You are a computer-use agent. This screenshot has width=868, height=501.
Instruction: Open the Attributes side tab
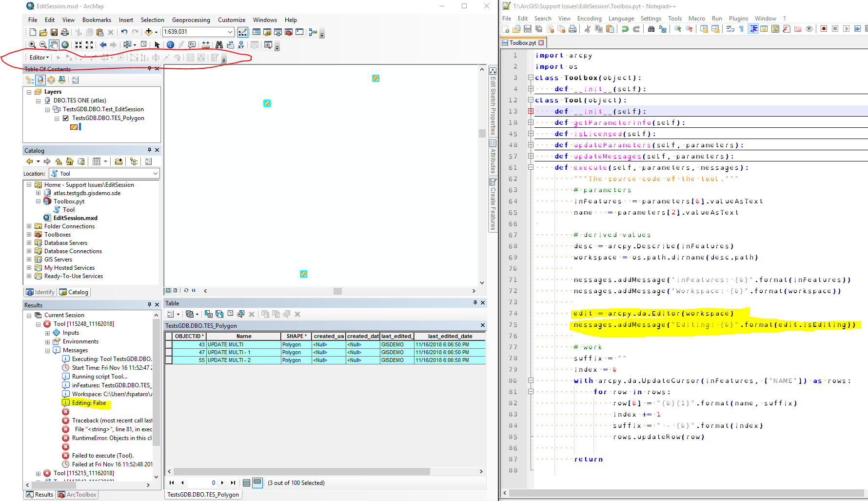(493, 156)
